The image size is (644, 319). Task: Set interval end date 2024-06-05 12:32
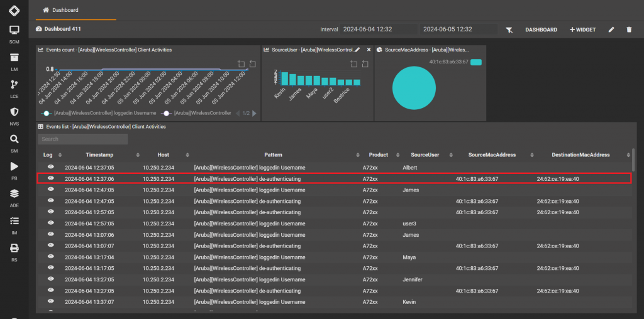tap(458, 30)
